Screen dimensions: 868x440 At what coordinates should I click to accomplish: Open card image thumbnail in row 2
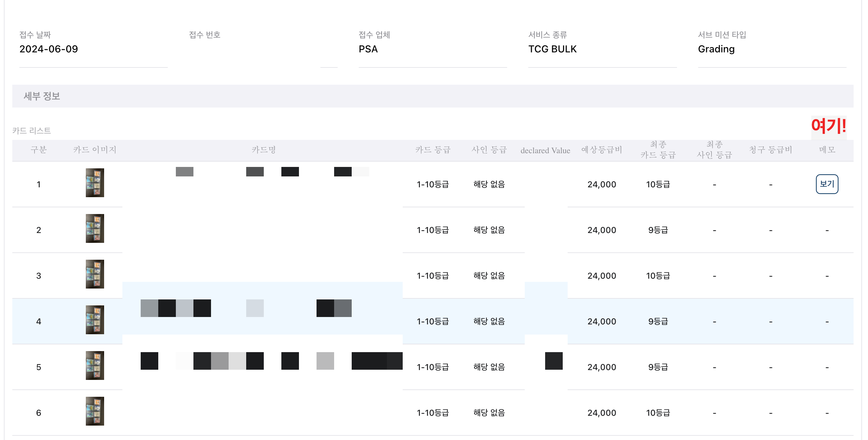(x=95, y=228)
